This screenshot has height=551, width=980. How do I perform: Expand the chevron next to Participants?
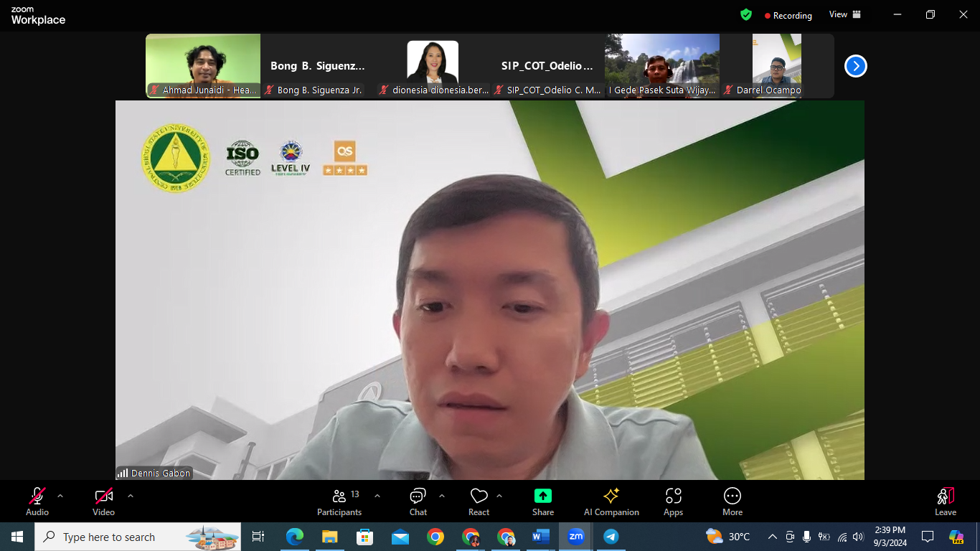(377, 496)
